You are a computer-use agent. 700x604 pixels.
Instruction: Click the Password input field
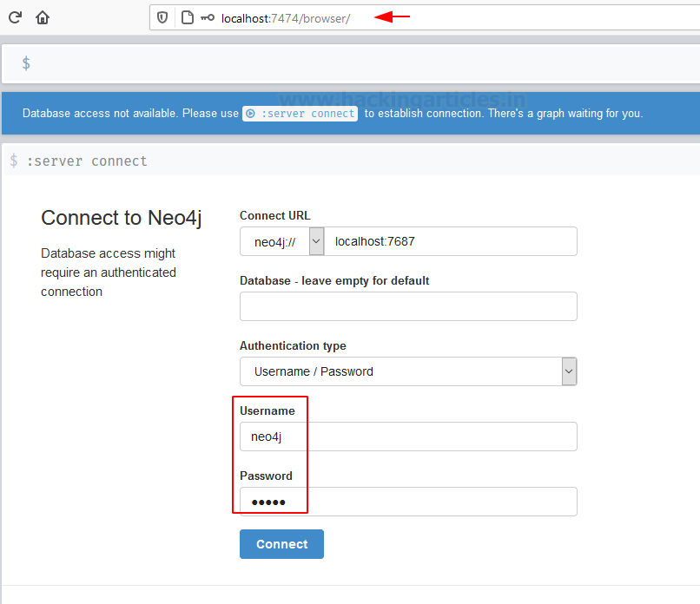point(408,502)
